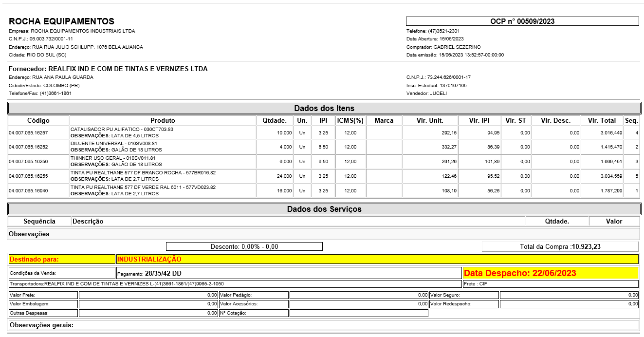Click the Dados dos Itens section header

324,108
